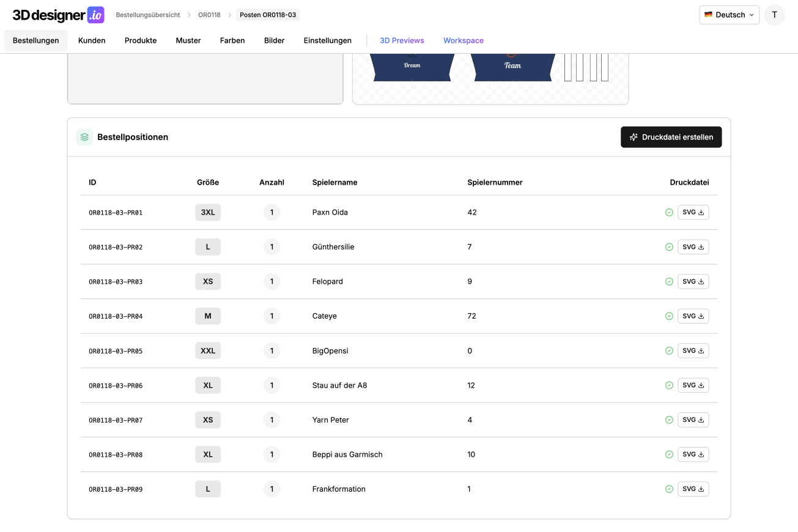Viewport: 798px width, 532px height.
Task: Go to Einstellungen tab
Action: (x=327, y=40)
